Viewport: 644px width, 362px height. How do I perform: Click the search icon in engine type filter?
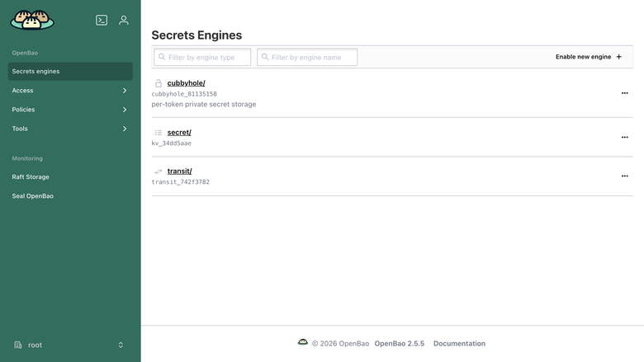[x=162, y=57]
